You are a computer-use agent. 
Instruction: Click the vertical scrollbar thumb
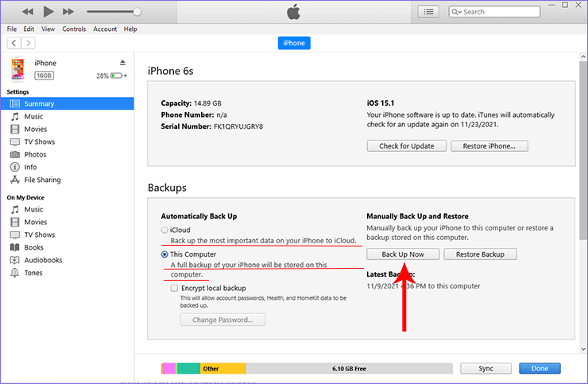(583, 150)
